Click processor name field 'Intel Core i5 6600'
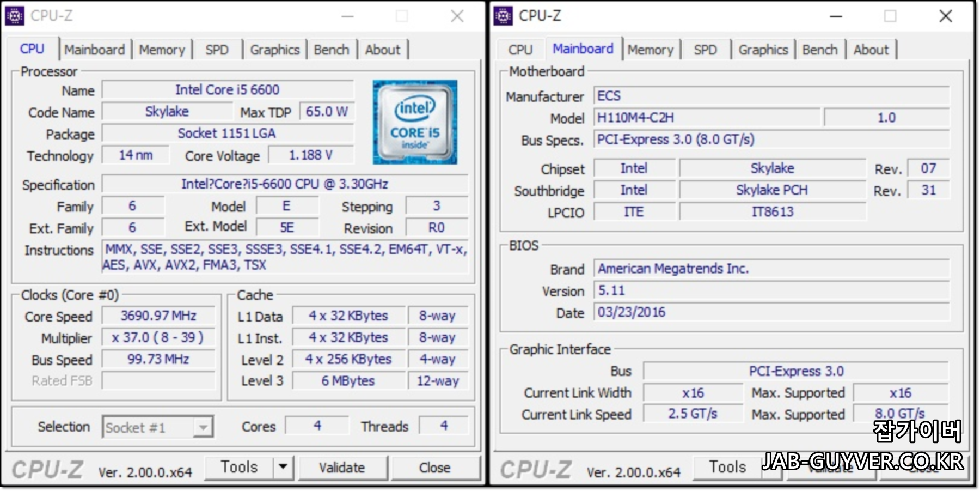Screen dimensions: 980x491 (x=228, y=89)
